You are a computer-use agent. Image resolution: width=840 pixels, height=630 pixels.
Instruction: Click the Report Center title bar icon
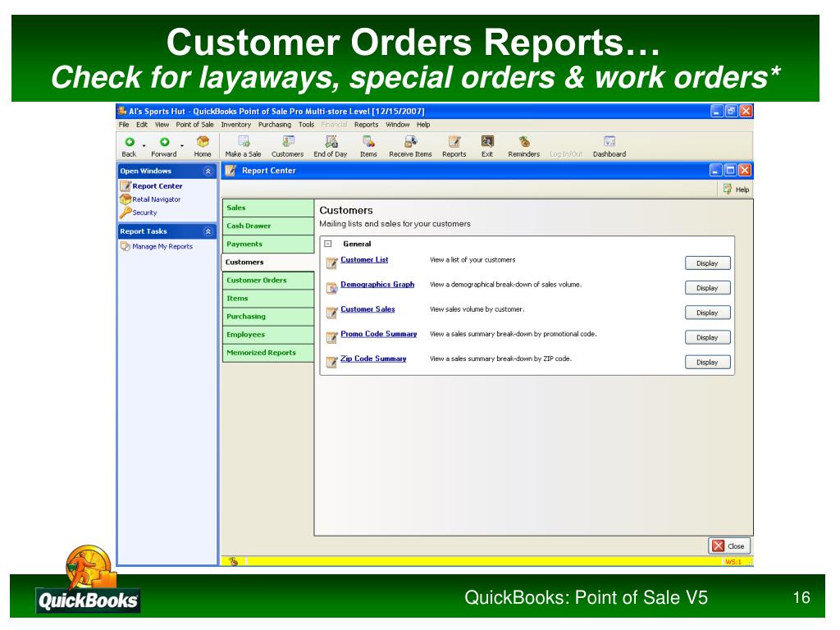pyautogui.click(x=231, y=171)
